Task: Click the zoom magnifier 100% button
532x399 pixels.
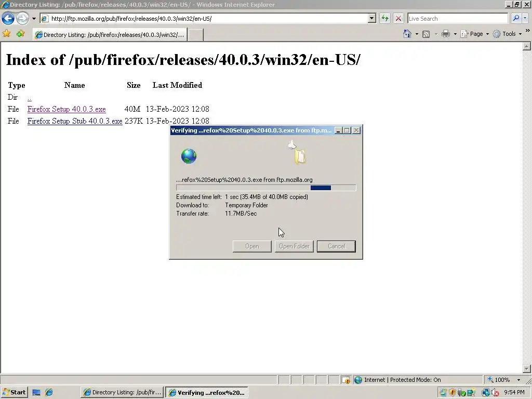Action: click(x=499, y=380)
